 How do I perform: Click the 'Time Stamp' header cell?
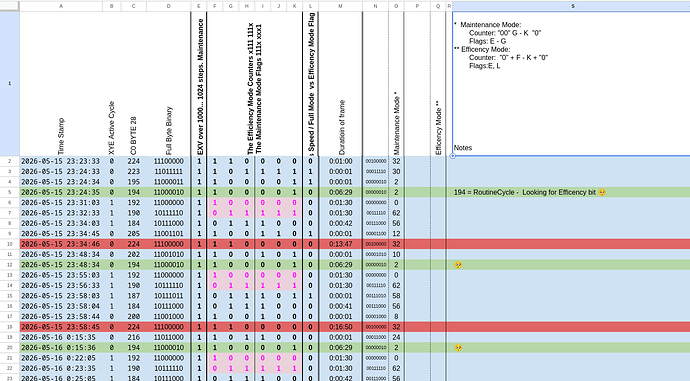pos(61,84)
